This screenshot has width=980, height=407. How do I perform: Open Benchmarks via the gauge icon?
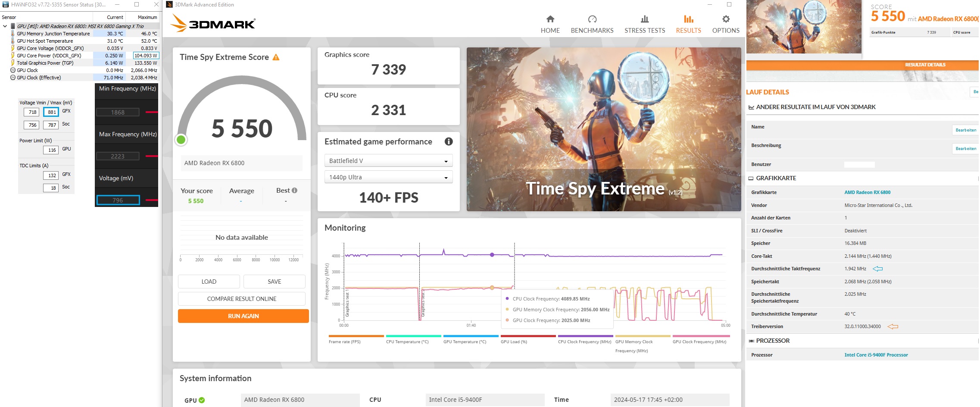(x=592, y=19)
